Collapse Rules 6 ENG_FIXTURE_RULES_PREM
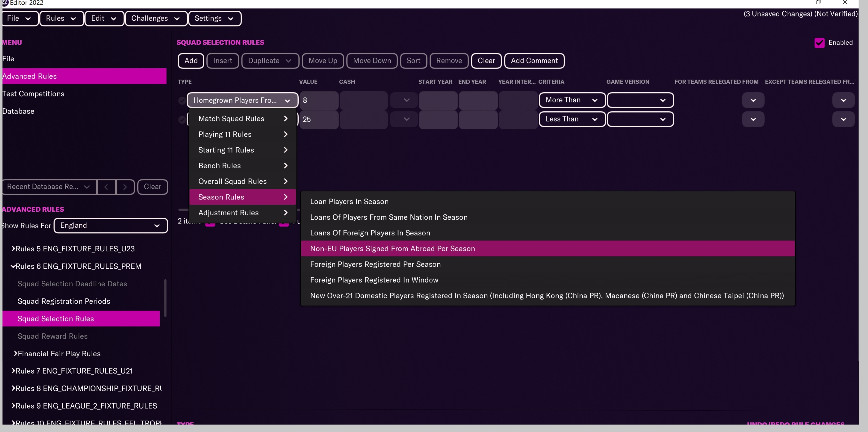 click(x=13, y=266)
